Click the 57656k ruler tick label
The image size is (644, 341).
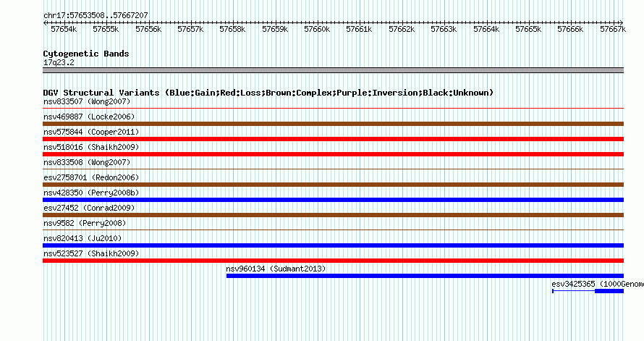pyautogui.click(x=148, y=29)
